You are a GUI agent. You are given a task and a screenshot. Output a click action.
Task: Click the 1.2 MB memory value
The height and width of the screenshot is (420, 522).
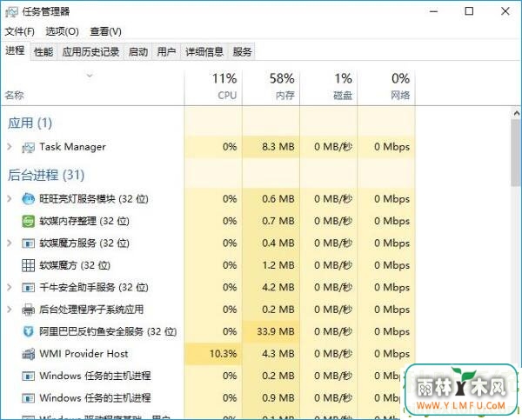pyautogui.click(x=278, y=265)
